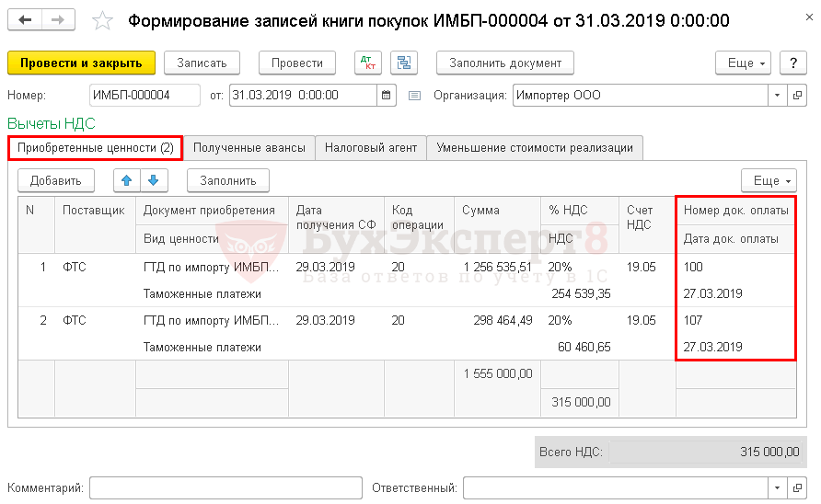Switch to the Полученные авансы tab
Image resolution: width=821 pixels, height=504 pixels.
(x=249, y=147)
